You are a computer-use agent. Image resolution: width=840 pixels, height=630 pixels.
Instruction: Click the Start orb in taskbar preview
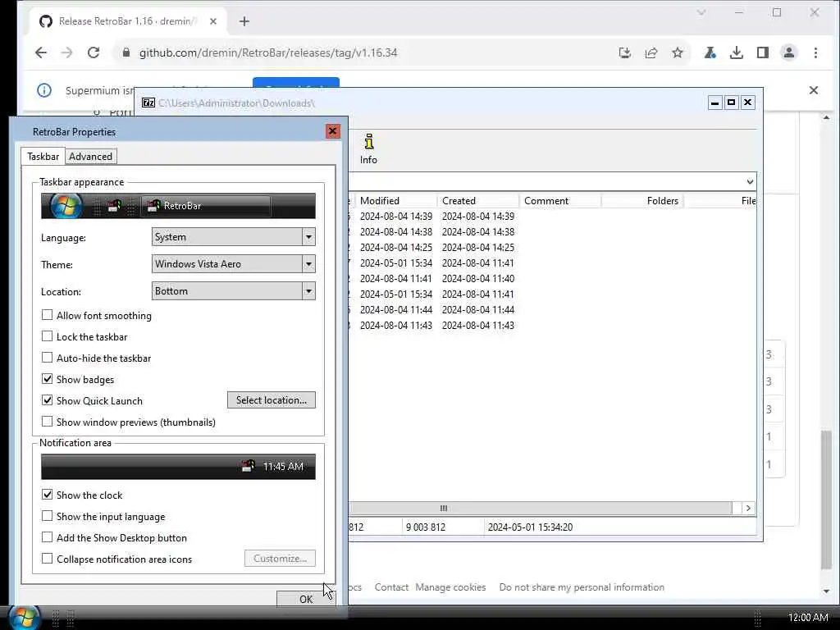(x=66, y=206)
